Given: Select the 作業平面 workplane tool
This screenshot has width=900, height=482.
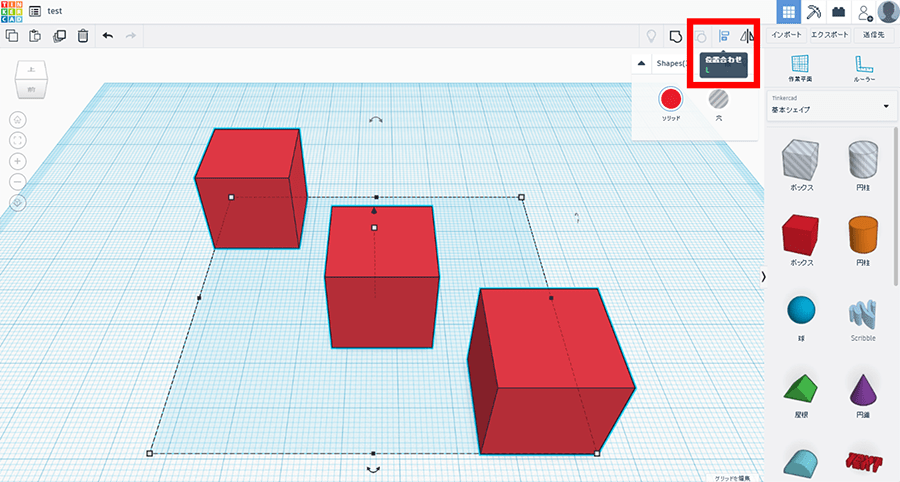Looking at the screenshot, I should (800, 68).
